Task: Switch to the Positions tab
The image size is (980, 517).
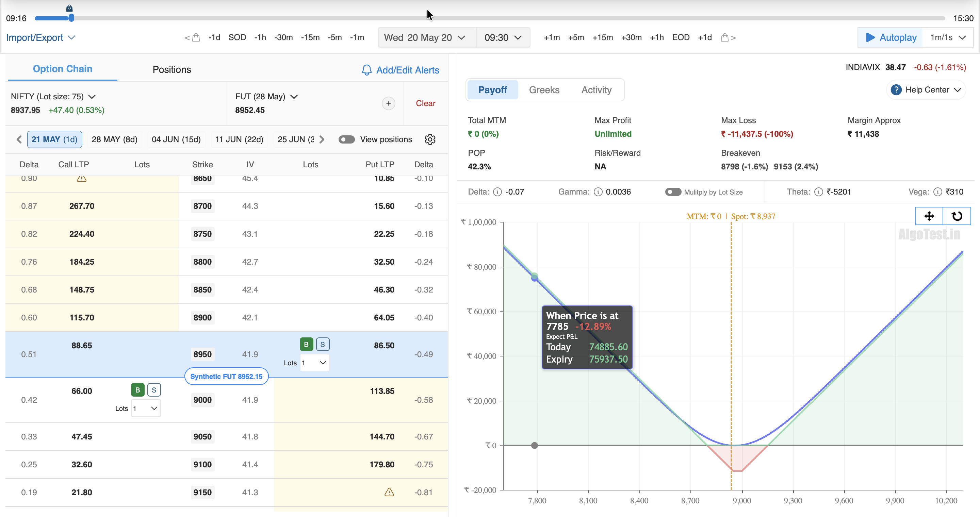Action: point(171,70)
